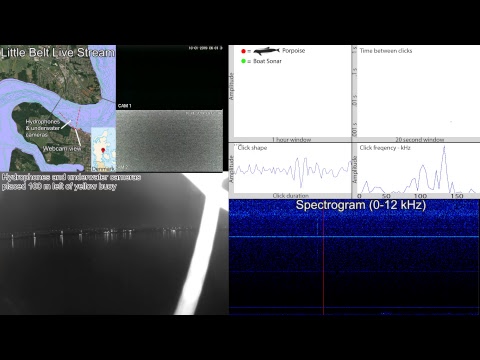The height and width of the screenshot is (360, 480).
Task: Click the night webcam view of shoreline lights
Action: [114, 244]
